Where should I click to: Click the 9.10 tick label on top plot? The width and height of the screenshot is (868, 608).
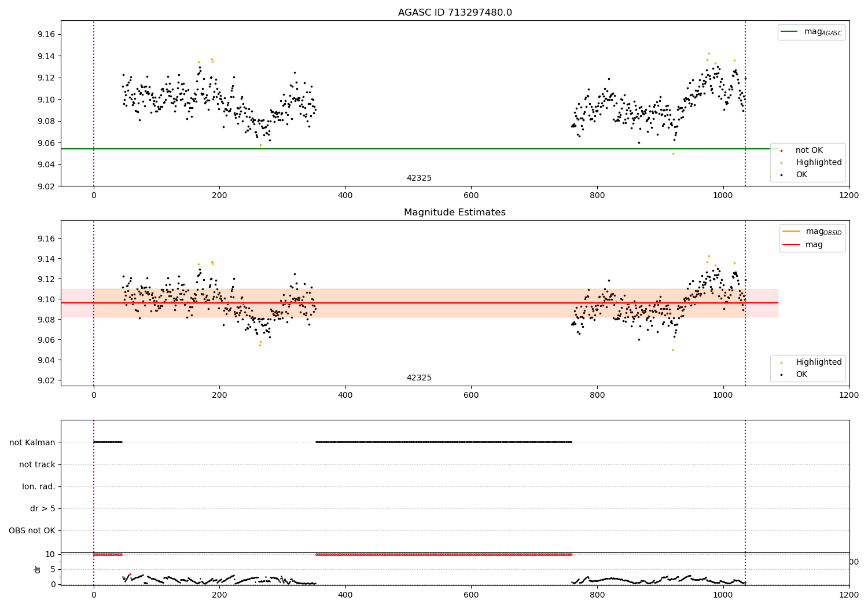(x=46, y=100)
